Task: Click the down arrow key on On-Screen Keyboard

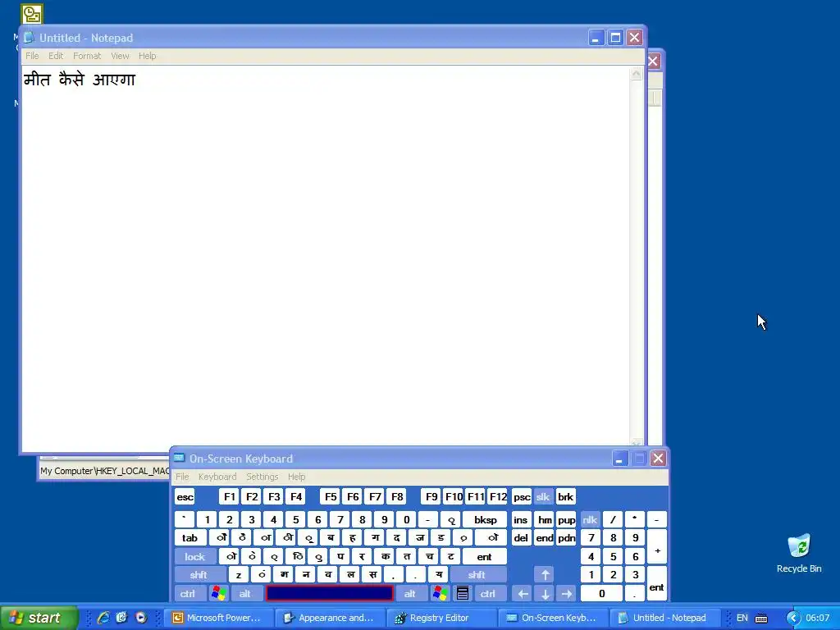Action: 545,593
